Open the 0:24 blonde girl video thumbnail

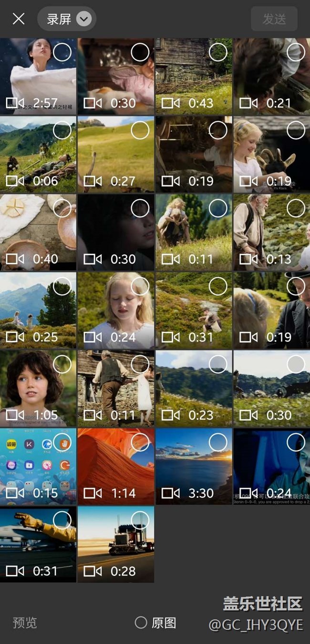coord(116,310)
